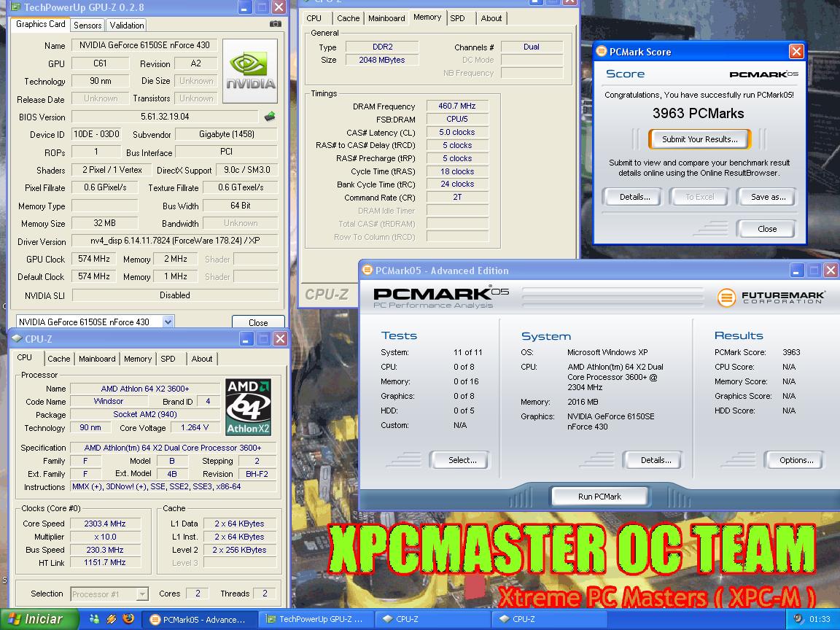Click the AMD Athlon 64 X2 logo in CPU-Z

[x=249, y=407]
